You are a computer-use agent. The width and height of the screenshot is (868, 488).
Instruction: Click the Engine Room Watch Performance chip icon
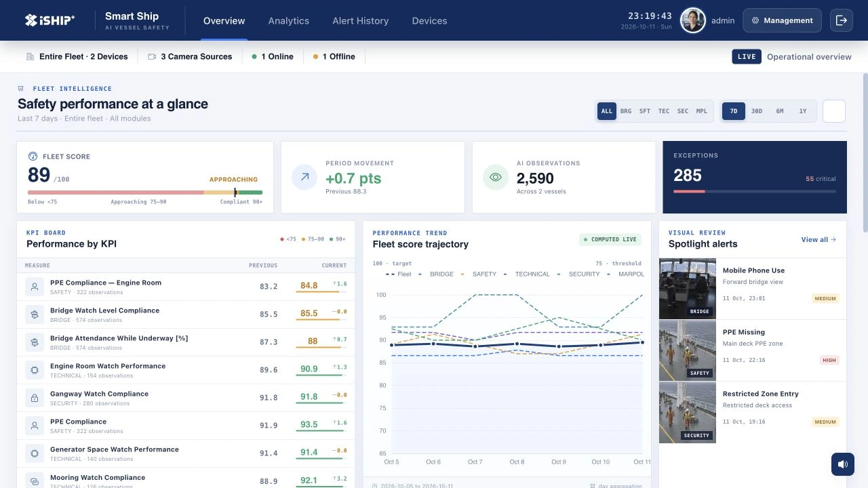point(35,370)
